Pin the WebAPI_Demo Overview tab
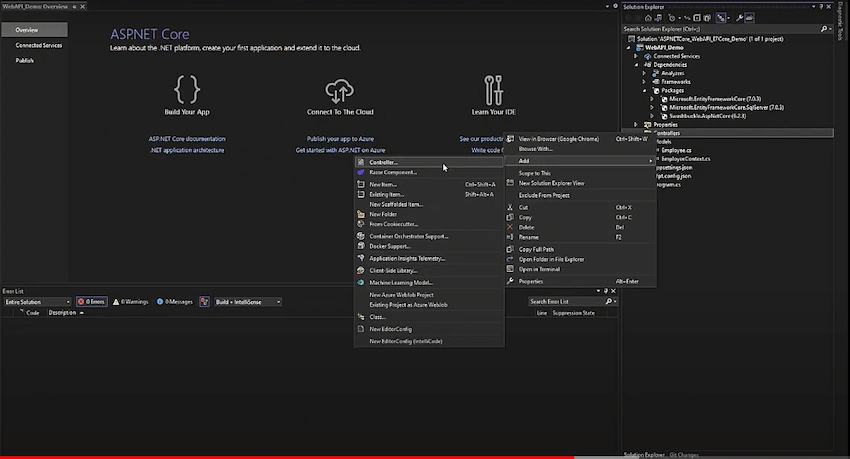 point(74,7)
